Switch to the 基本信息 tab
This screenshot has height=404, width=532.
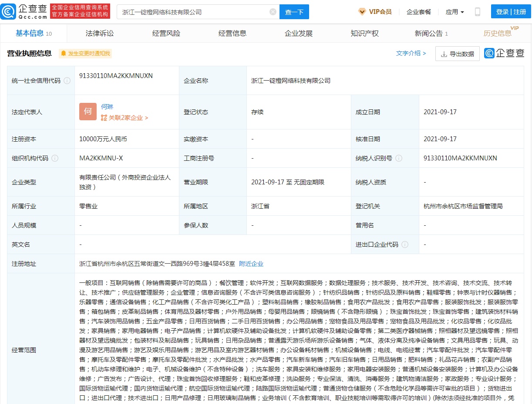[34, 33]
